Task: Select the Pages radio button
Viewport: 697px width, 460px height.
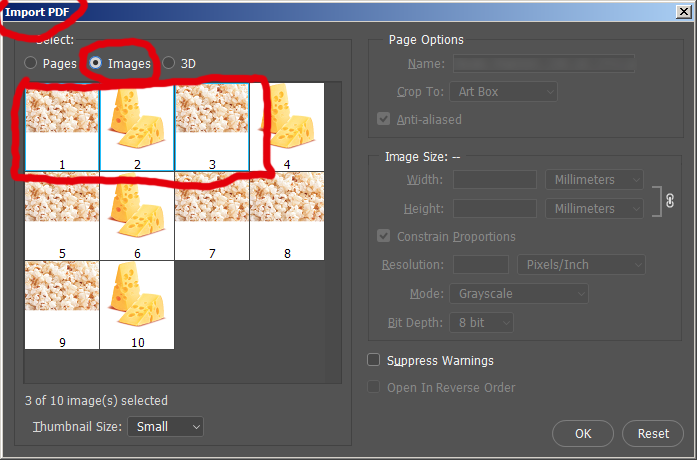Action: [x=32, y=63]
